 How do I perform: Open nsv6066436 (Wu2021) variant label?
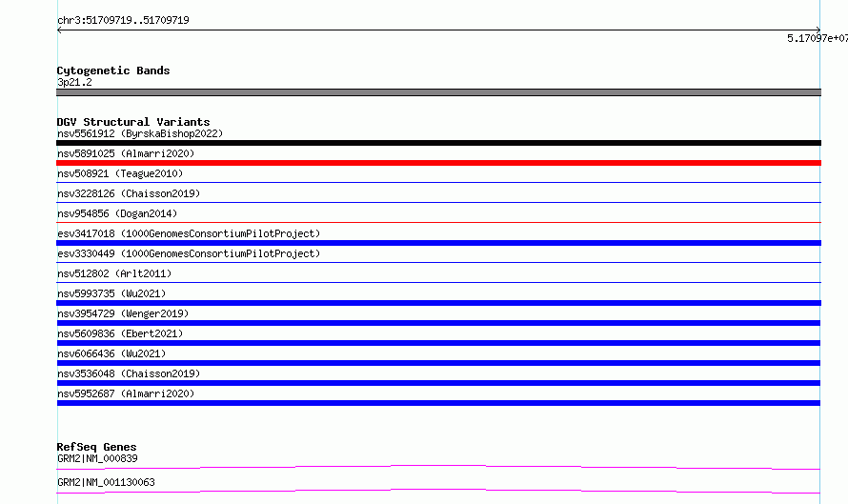pyautogui.click(x=111, y=353)
